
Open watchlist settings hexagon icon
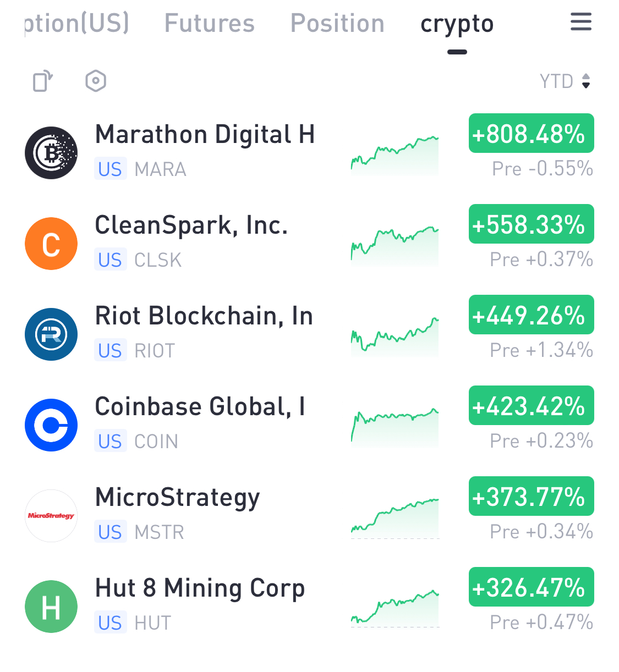[96, 81]
